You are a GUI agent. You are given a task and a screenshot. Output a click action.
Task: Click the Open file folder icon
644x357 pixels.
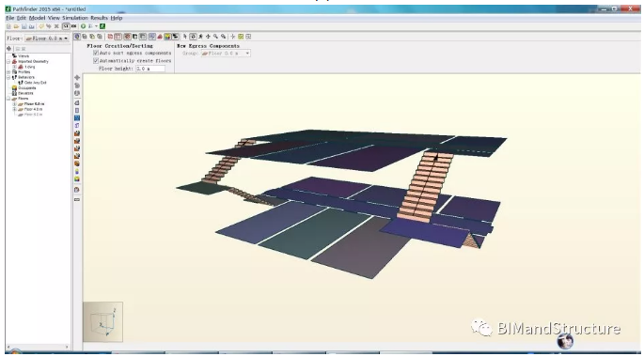point(16,26)
